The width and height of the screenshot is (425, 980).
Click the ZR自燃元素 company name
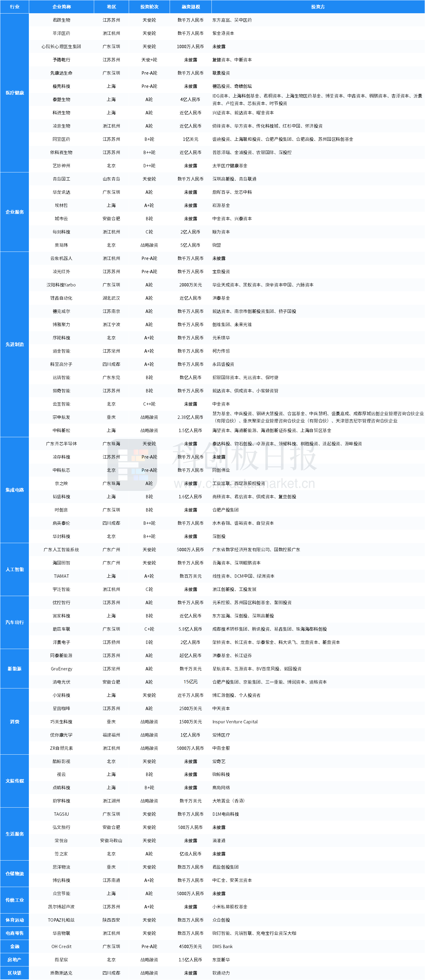[62, 748]
